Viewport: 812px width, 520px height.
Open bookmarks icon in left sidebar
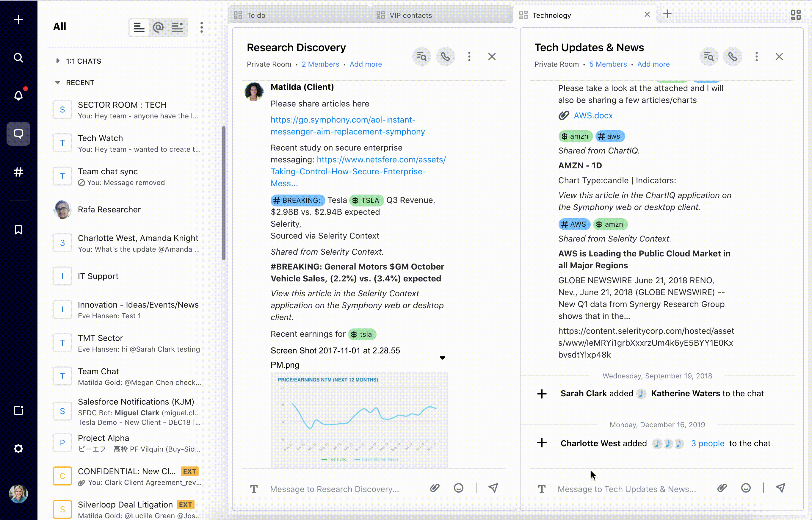click(x=18, y=230)
